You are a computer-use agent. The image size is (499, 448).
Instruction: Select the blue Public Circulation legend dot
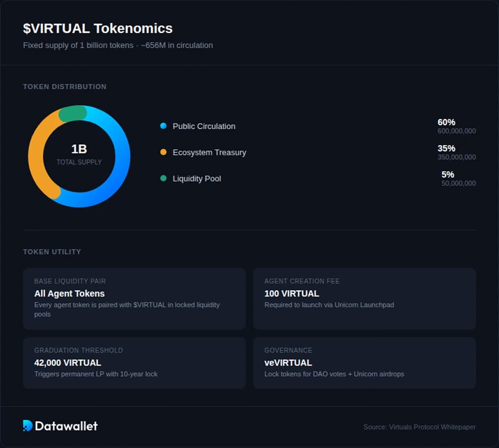click(163, 126)
